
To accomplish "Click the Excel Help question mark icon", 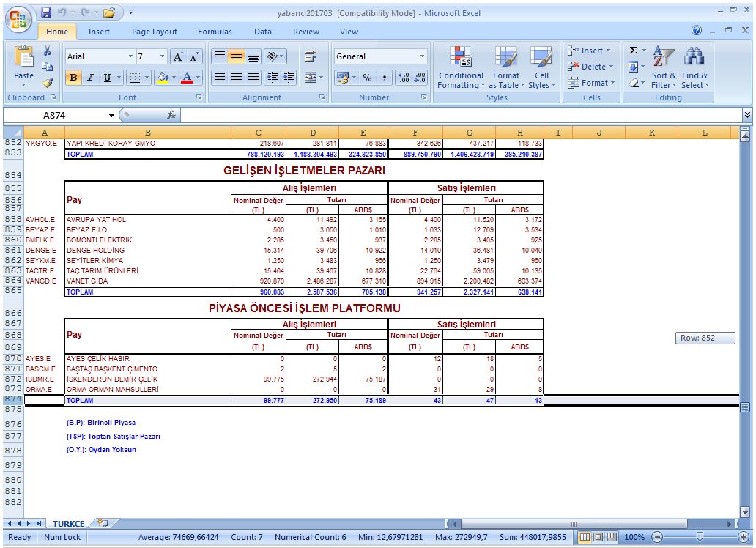I will 697,30.
